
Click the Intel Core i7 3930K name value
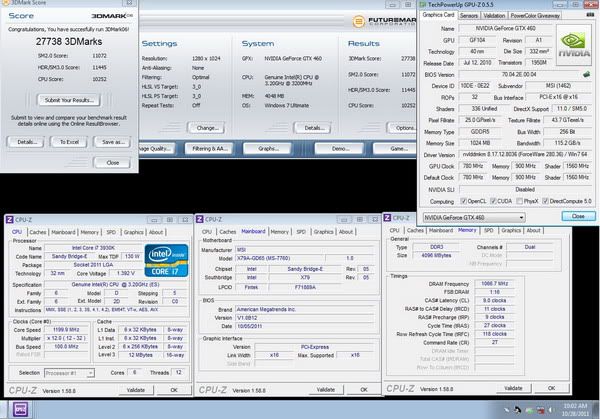tap(93, 248)
